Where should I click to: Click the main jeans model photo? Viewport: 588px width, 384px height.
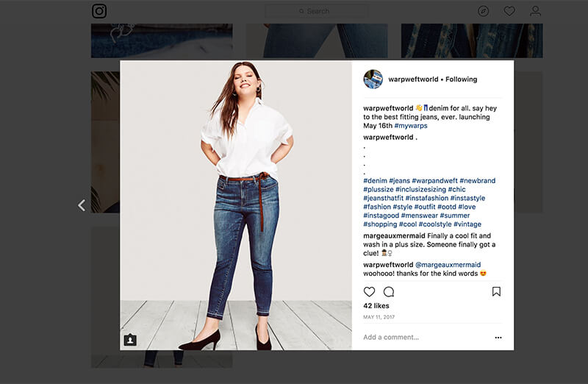(236, 205)
